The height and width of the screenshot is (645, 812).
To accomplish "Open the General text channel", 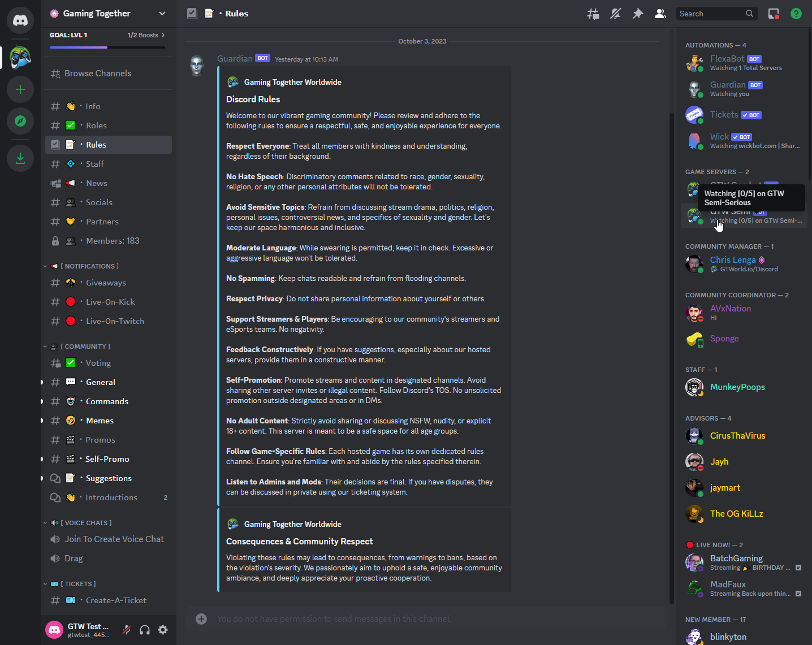I will [101, 382].
